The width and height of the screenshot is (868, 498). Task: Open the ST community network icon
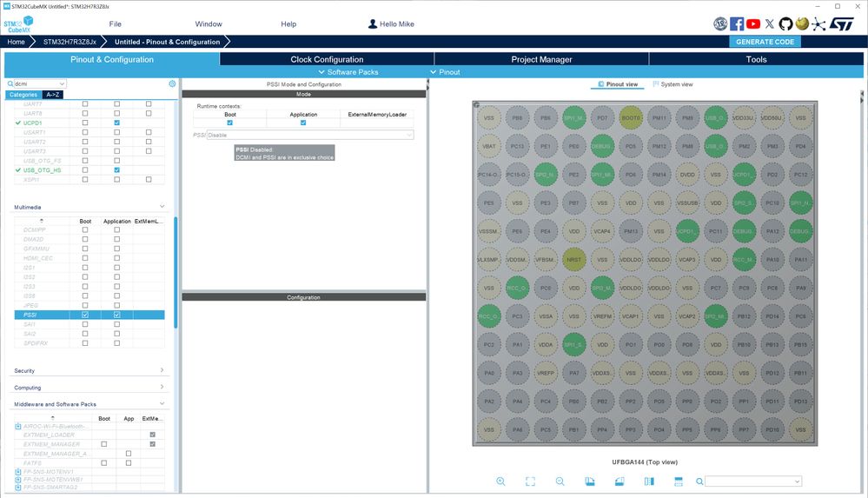pyautogui.click(x=818, y=23)
